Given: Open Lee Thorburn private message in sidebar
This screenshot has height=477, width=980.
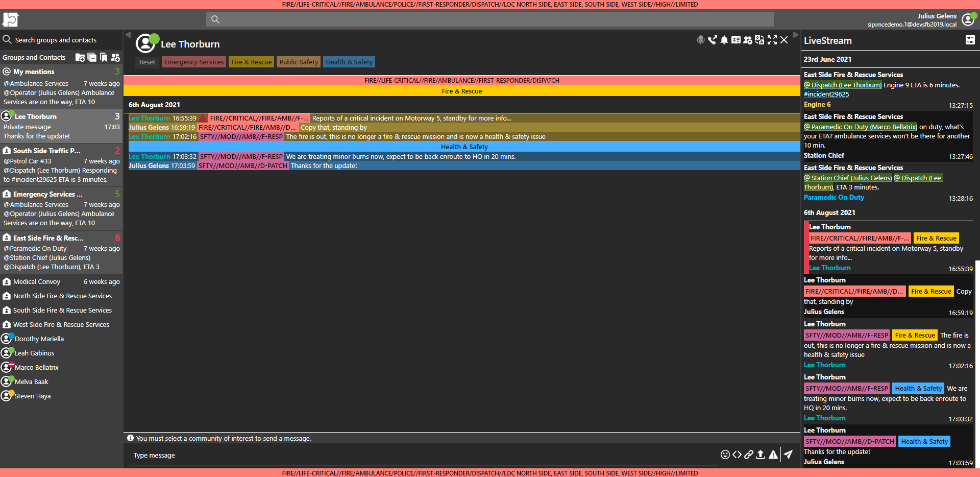Looking at the screenshot, I should coord(61,126).
